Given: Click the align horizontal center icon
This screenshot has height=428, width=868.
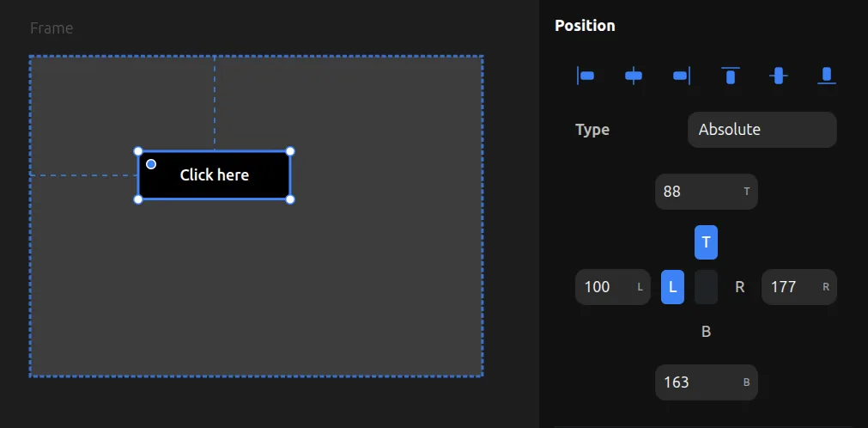Looking at the screenshot, I should coord(634,76).
